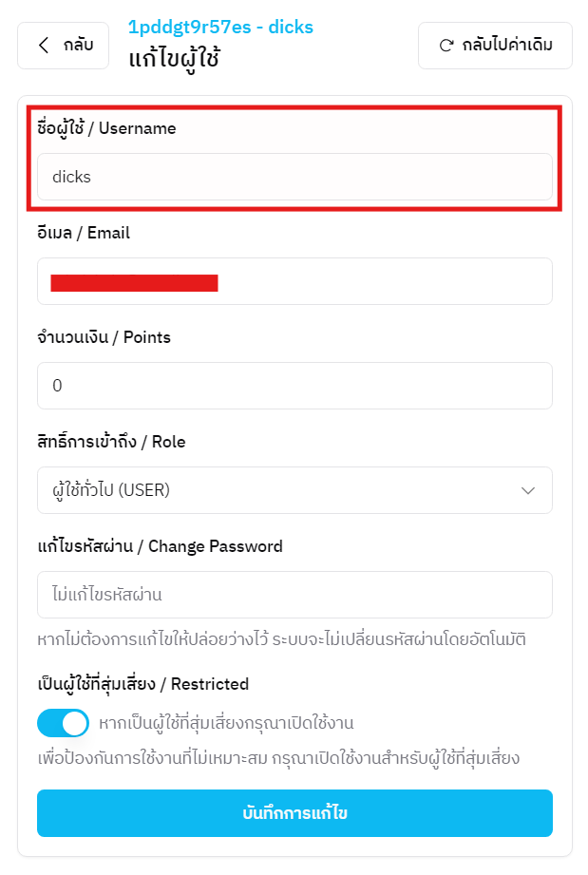Click the Role dropdown chevron arrow
Image resolution: width=588 pixels, height=875 pixels.
point(529,490)
